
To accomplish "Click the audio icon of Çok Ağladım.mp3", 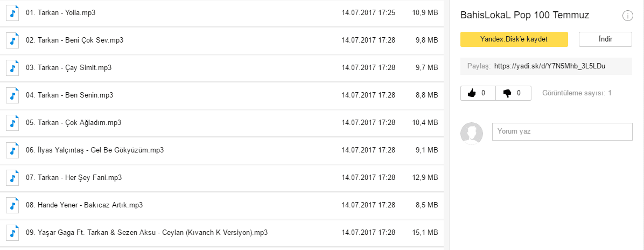I will [12, 122].
